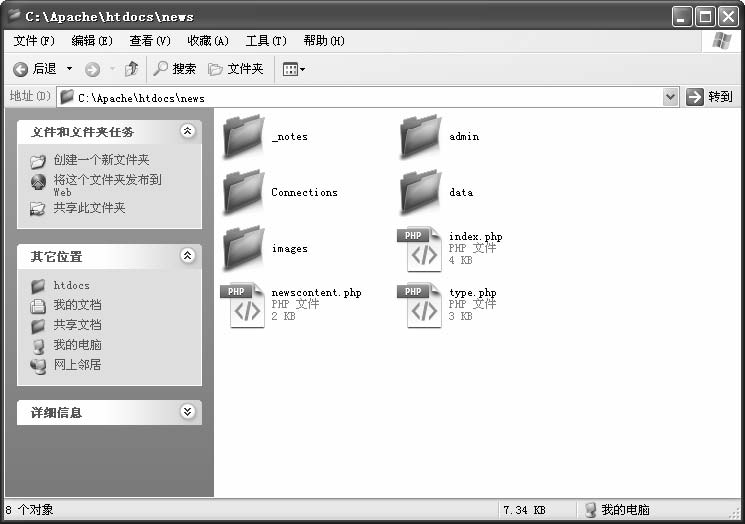This screenshot has height=524, width=745.
Task: Expand the 详细信息 panel
Action: pyautogui.click(x=188, y=411)
